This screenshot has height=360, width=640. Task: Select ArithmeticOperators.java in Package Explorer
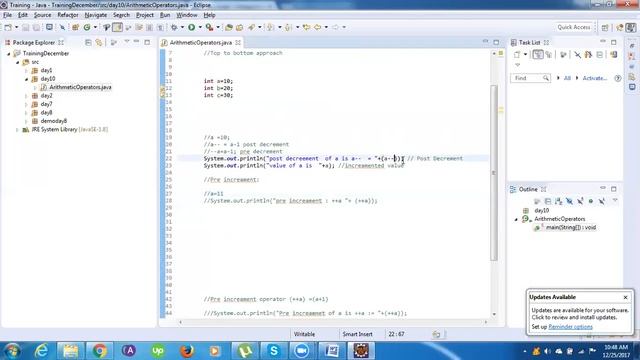click(80, 87)
